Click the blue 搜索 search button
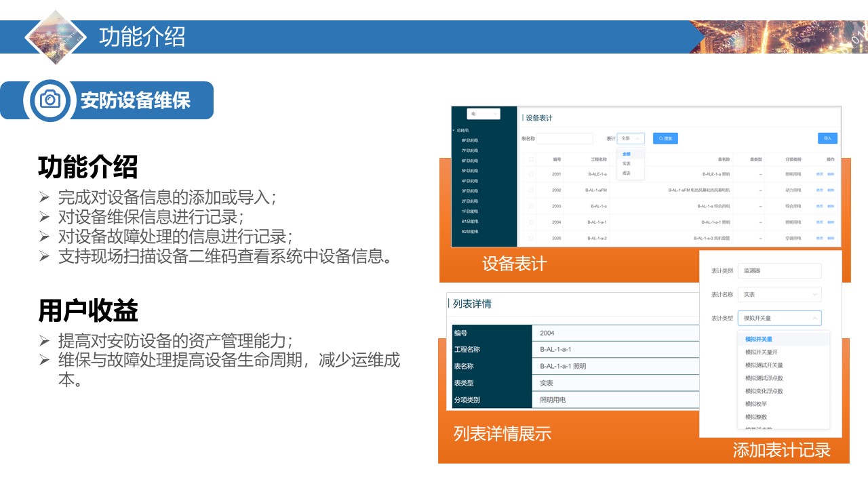The image size is (868, 488). click(x=665, y=138)
